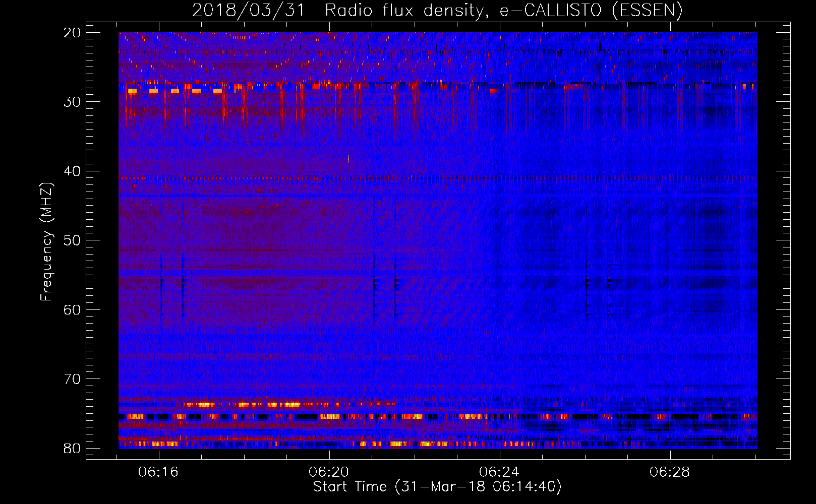
Task: Click the 06:28 time tick label
Action: pos(670,472)
